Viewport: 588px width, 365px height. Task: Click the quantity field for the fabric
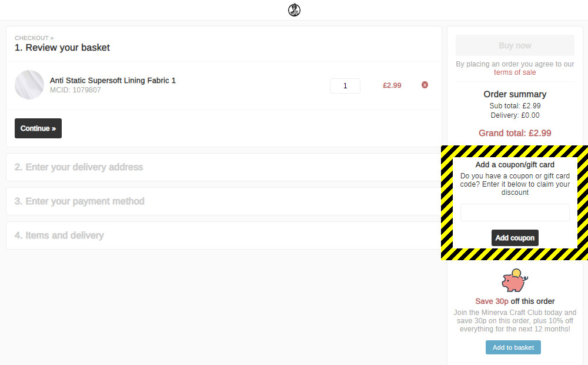click(345, 85)
